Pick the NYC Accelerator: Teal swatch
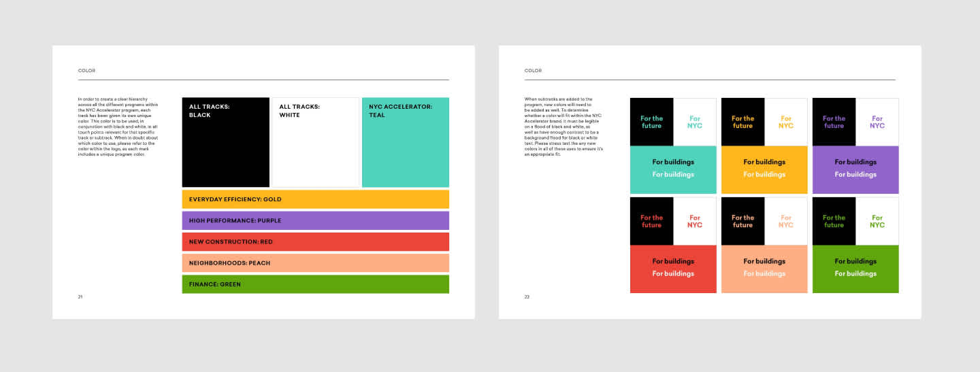 point(406,142)
